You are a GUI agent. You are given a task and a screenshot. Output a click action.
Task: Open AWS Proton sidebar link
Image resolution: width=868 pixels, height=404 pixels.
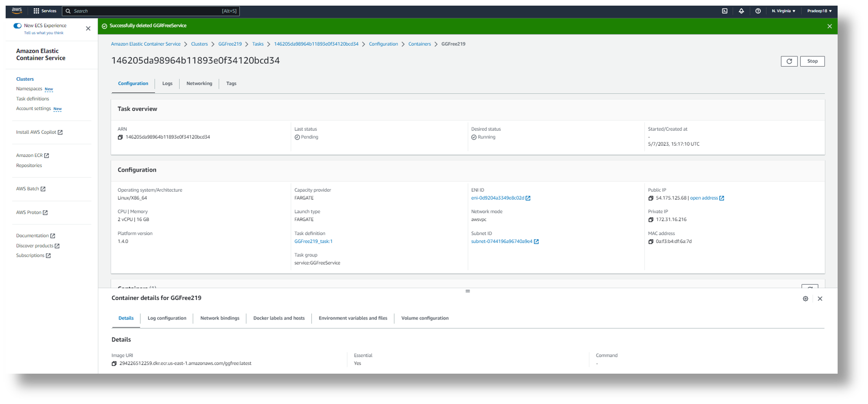(32, 212)
